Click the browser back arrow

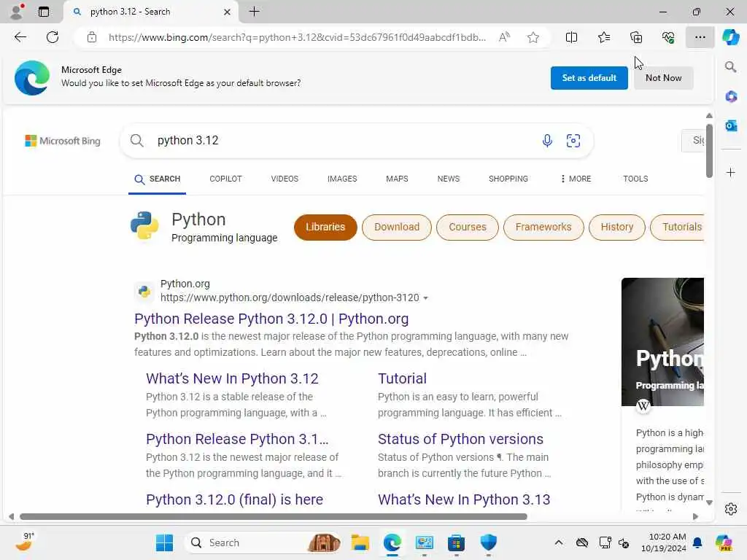point(20,37)
